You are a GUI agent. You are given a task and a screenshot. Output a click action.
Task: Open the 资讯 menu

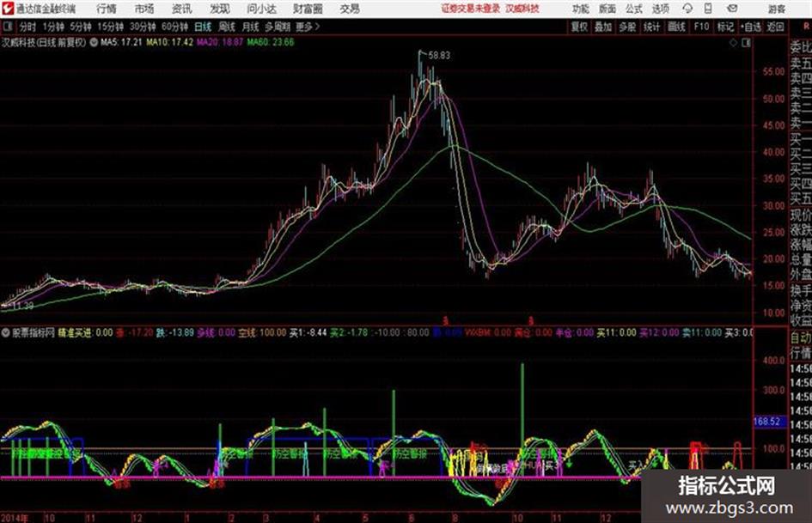click(181, 9)
